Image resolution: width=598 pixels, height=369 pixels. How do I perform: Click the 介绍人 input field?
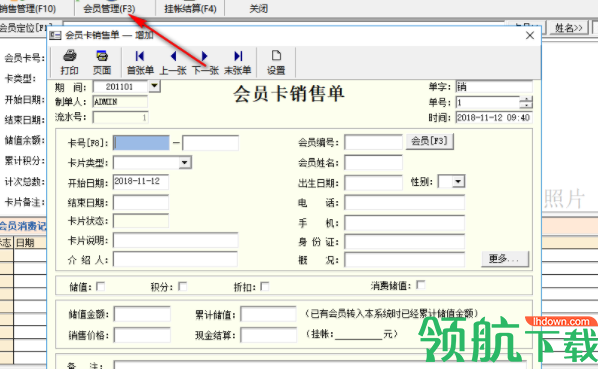pos(175,259)
